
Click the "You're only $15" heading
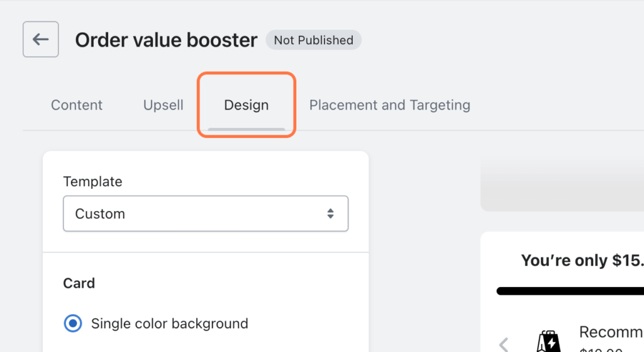coord(582,261)
